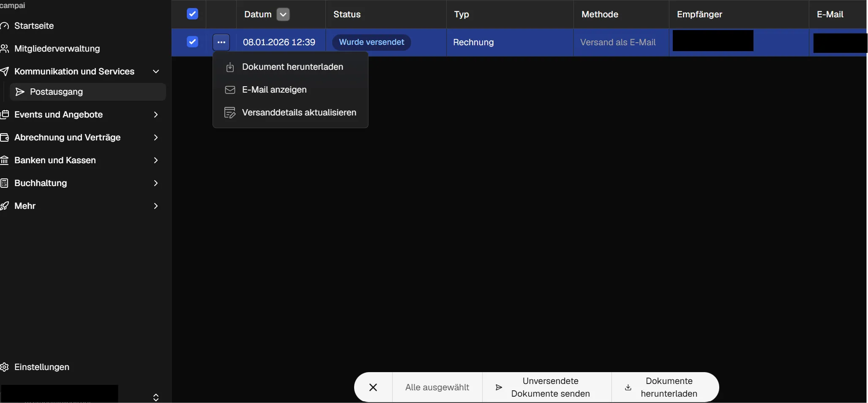
Task: Deselect the 08.01.2026 invoice row checkbox
Action: pos(192,42)
